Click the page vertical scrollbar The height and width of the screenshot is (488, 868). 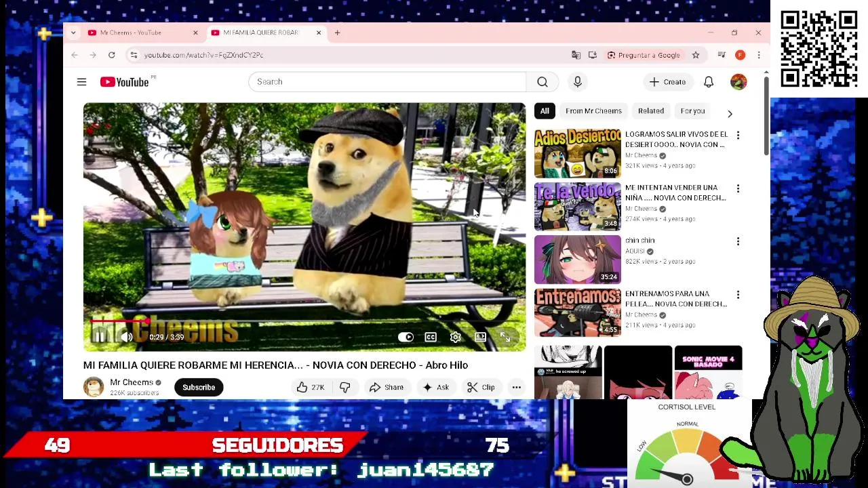point(766,115)
